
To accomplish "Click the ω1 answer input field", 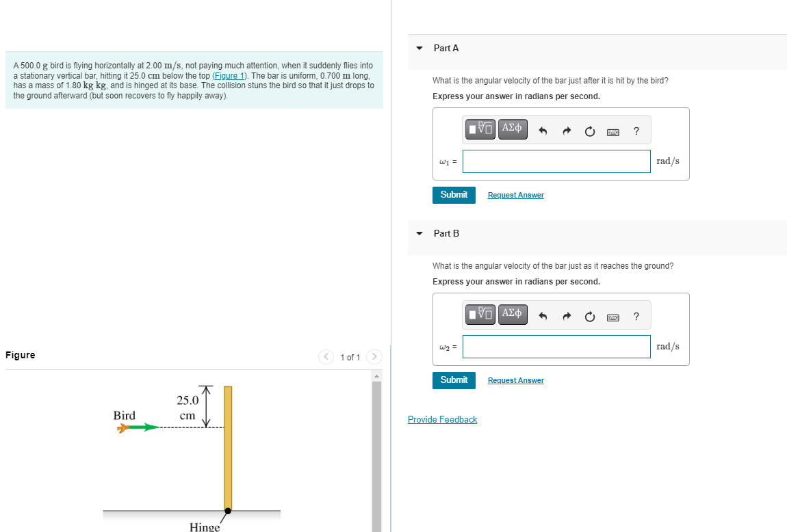I will click(556, 161).
